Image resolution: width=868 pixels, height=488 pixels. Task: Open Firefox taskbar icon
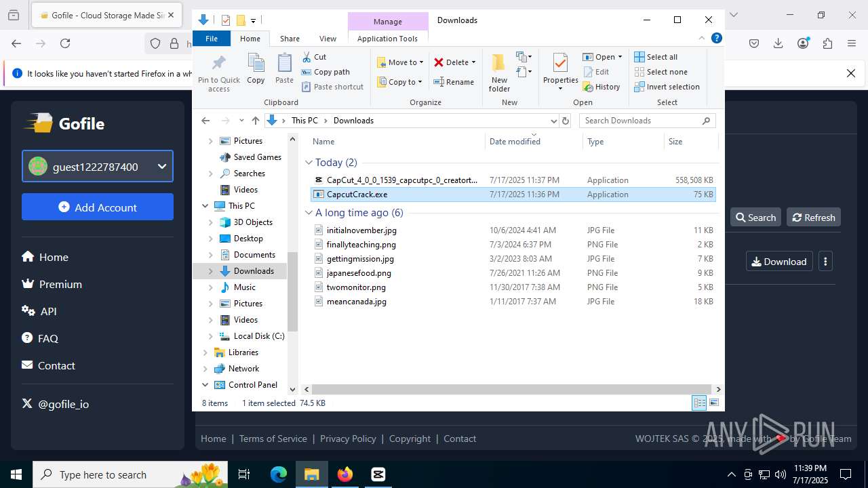point(345,474)
